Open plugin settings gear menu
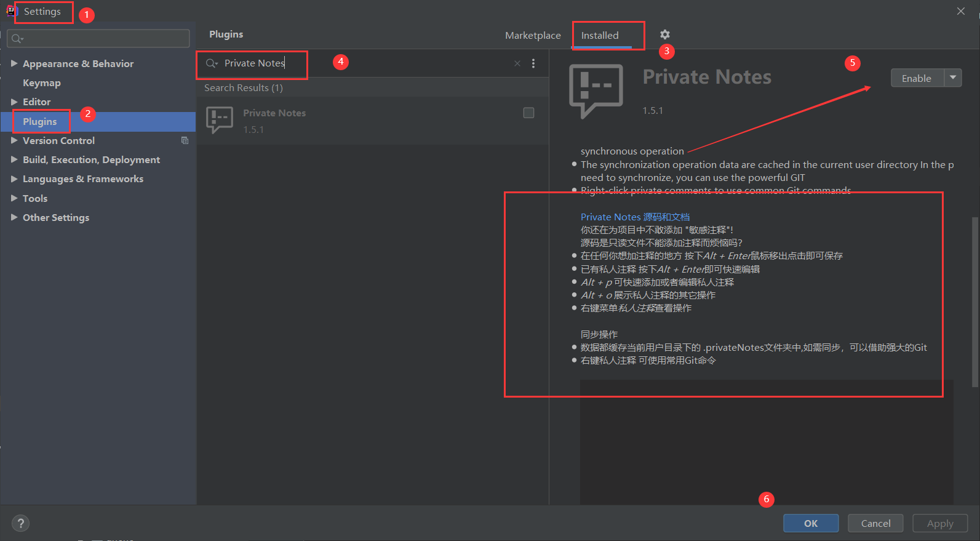Image resolution: width=980 pixels, height=541 pixels. point(664,34)
